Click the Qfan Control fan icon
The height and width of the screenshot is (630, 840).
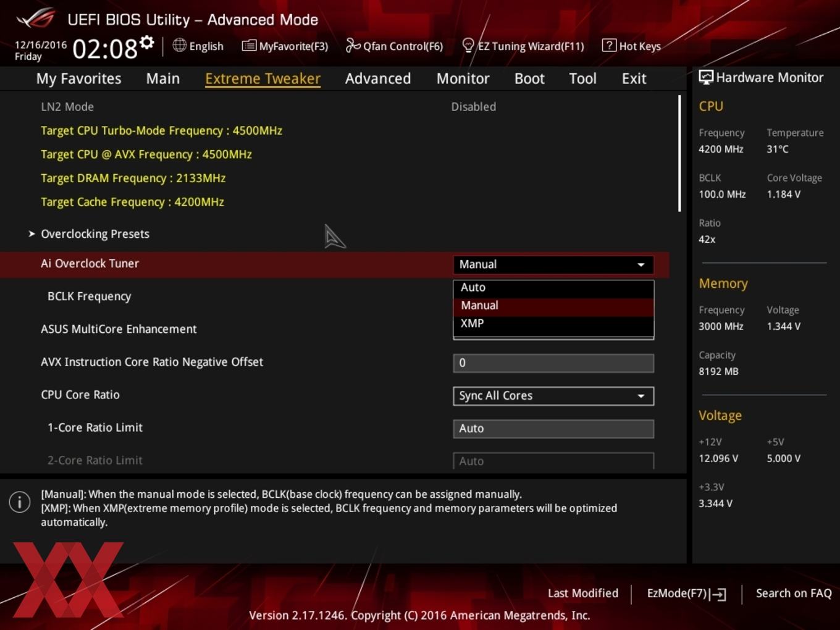click(x=353, y=45)
